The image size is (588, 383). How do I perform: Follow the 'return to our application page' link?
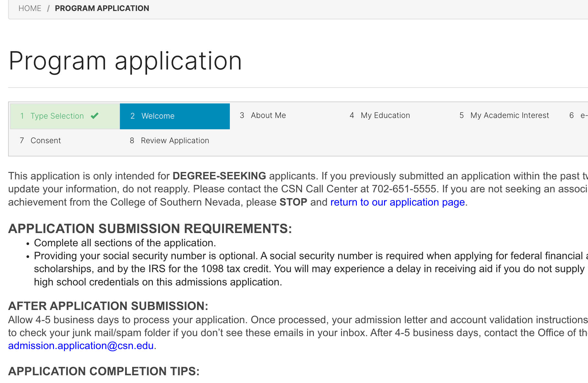(x=397, y=202)
